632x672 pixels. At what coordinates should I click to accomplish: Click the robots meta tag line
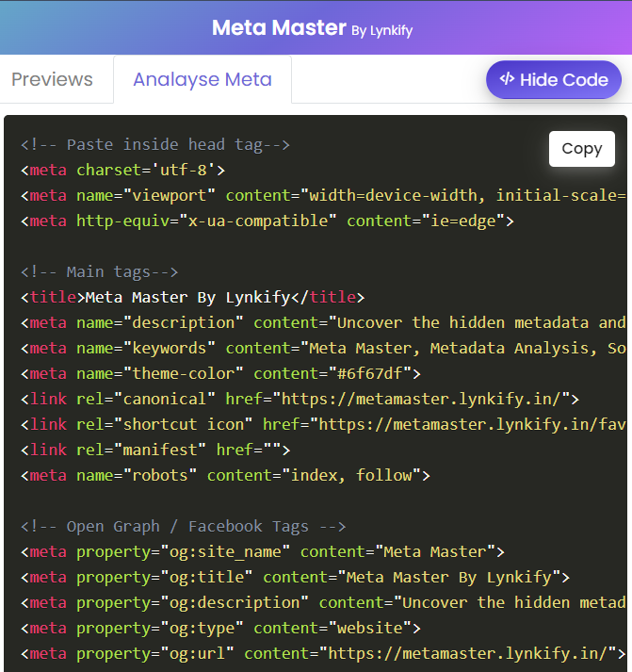224,475
